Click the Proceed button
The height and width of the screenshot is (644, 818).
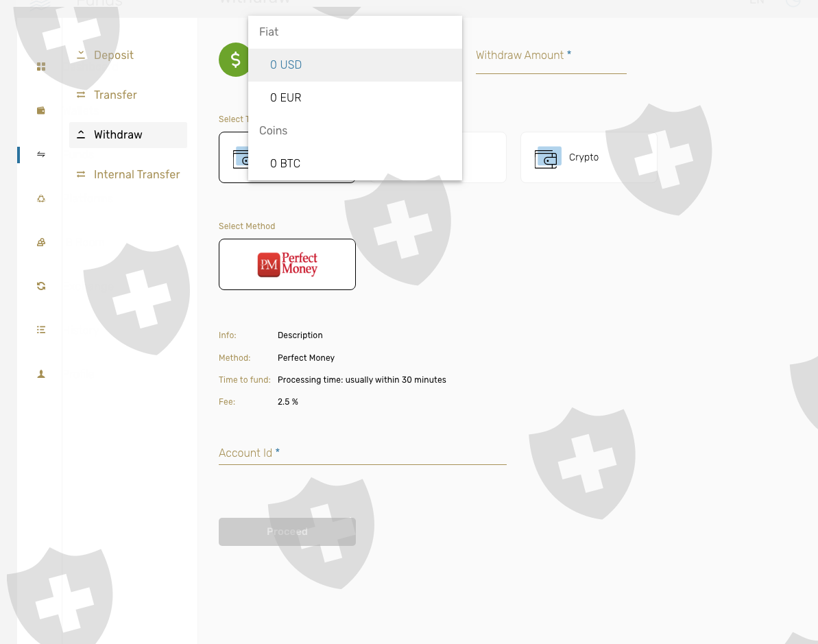click(287, 532)
